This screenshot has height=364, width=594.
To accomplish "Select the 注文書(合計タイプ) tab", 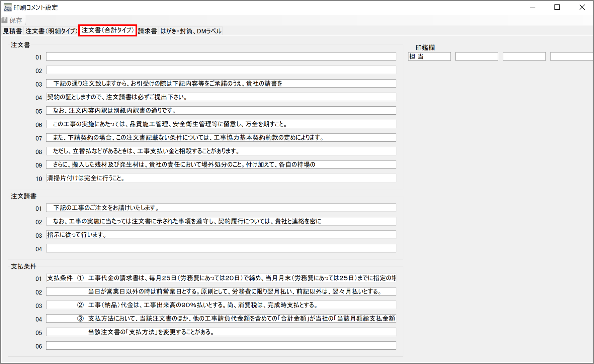I will click(x=107, y=30).
